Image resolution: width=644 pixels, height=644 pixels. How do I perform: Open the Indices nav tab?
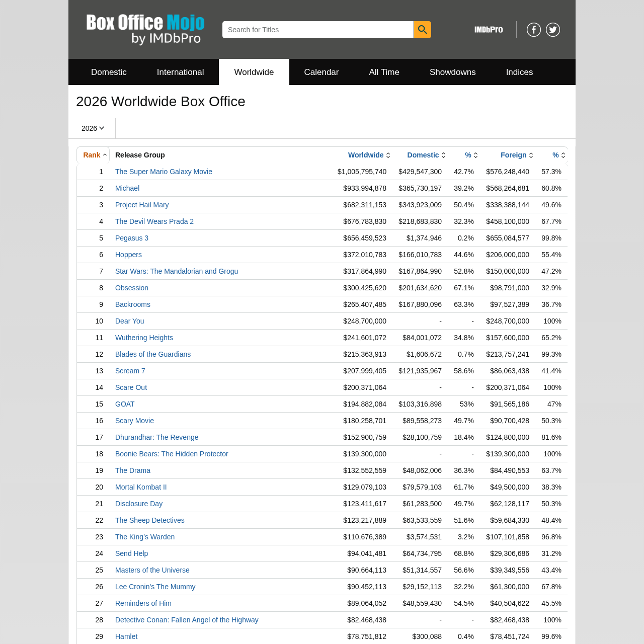point(519,72)
